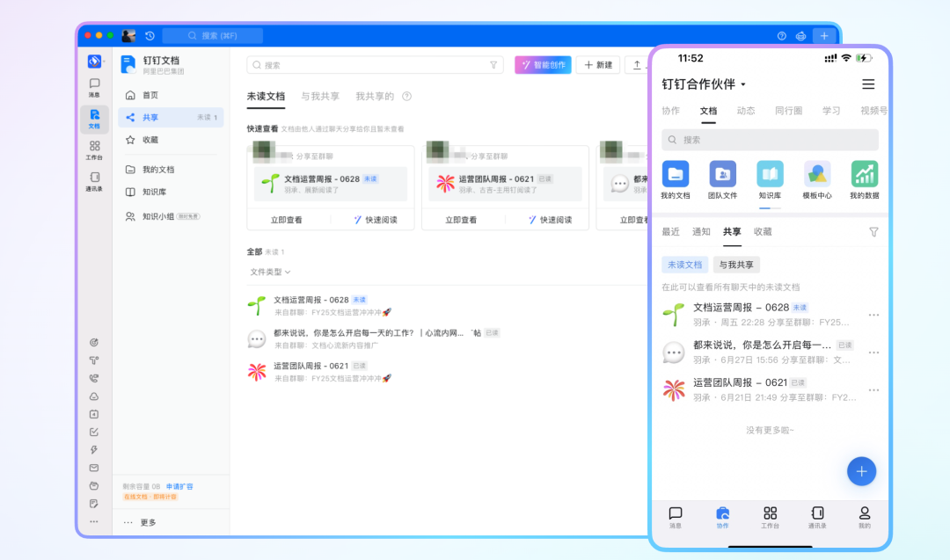The height and width of the screenshot is (560, 950).
Task: Tap 消息 in the phone bottom navigation
Action: [675, 518]
